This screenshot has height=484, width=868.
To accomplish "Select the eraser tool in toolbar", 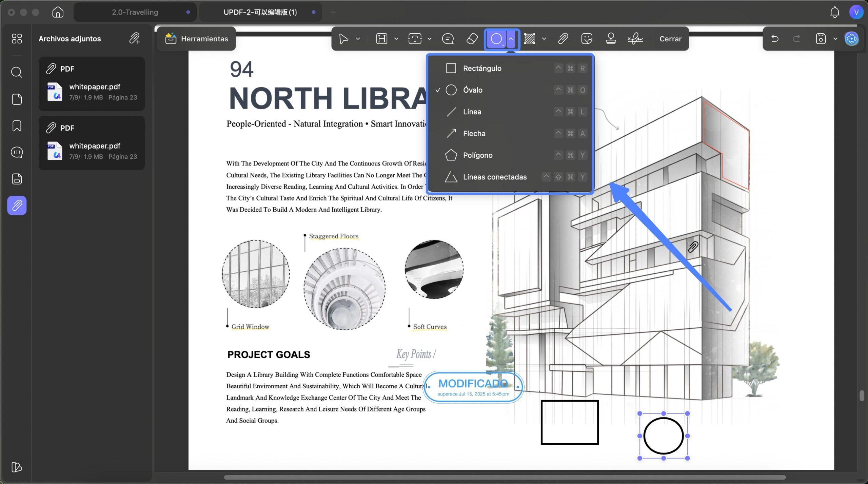I will tap(472, 39).
